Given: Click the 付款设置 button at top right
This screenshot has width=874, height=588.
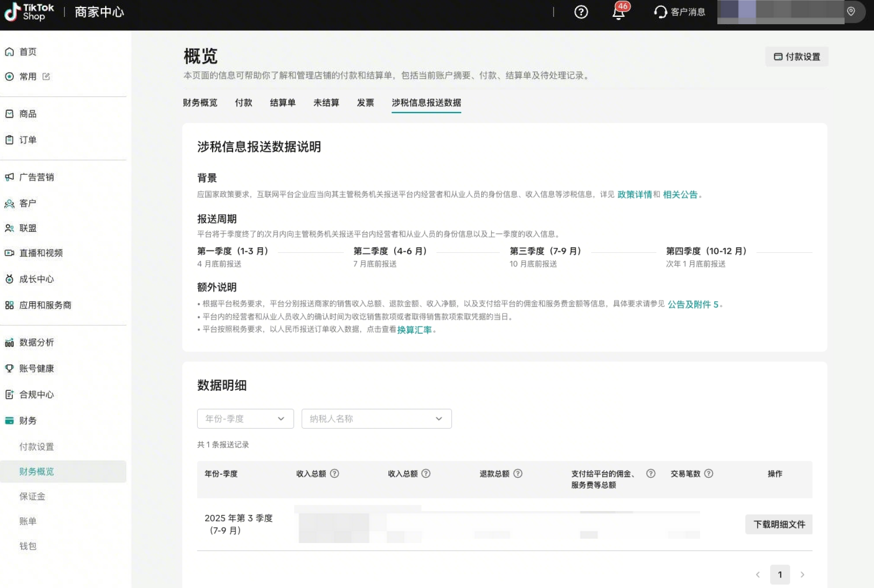Looking at the screenshot, I should [x=797, y=57].
